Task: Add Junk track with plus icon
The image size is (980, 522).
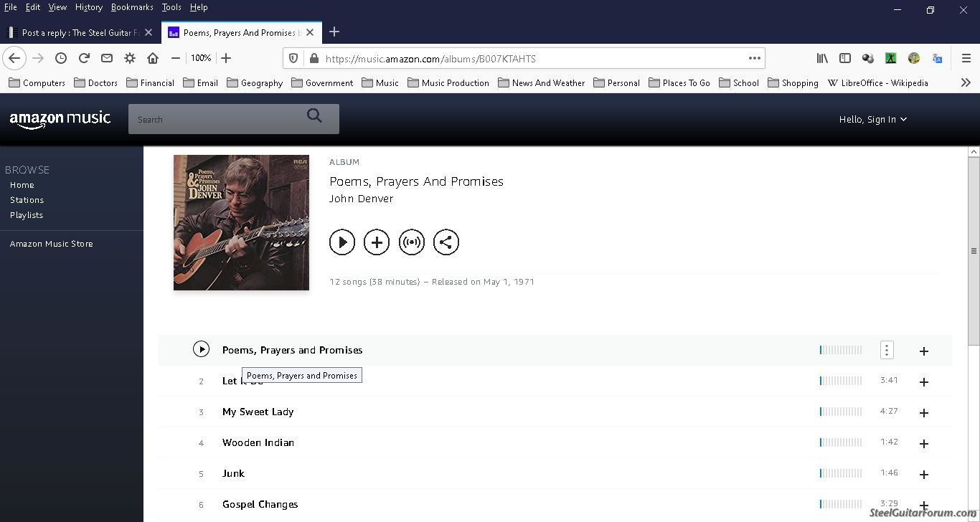Action: click(924, 475)
